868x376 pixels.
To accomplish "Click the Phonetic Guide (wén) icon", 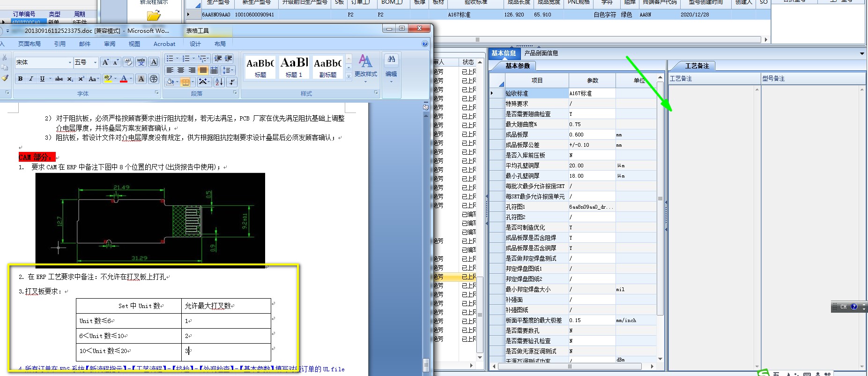I will click(x=141, y=62).
